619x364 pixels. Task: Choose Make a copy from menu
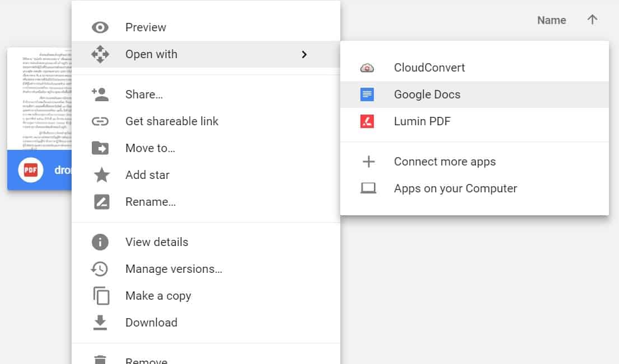[158, 296]
